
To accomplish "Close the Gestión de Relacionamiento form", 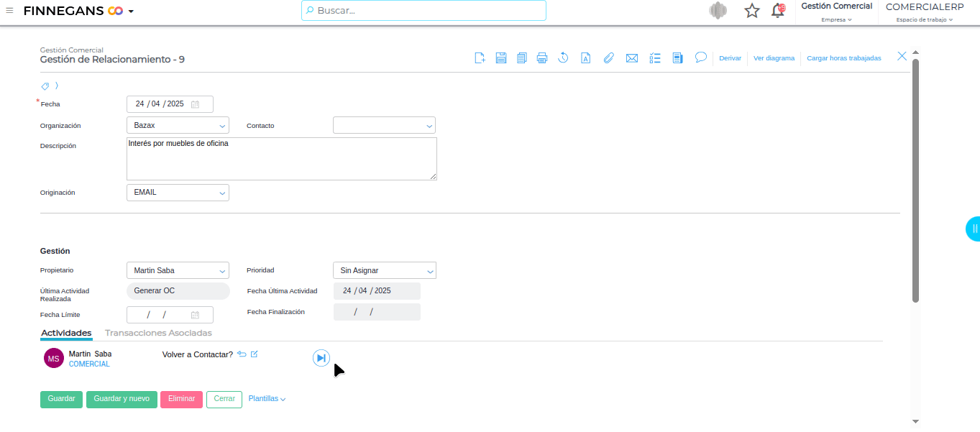I will coord(902,56).
